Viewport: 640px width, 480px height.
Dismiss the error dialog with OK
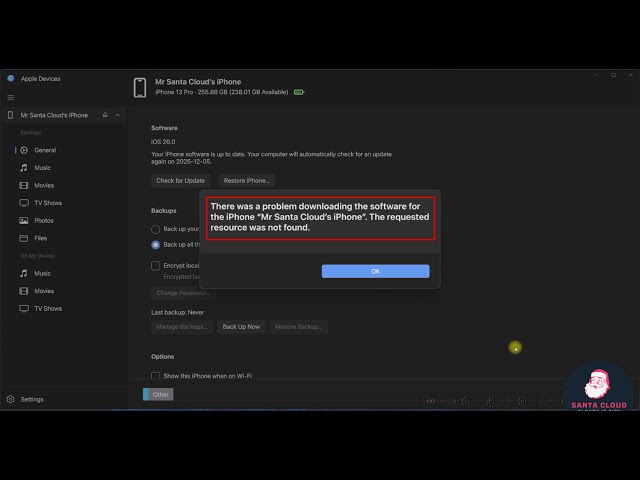coord(375,271)
